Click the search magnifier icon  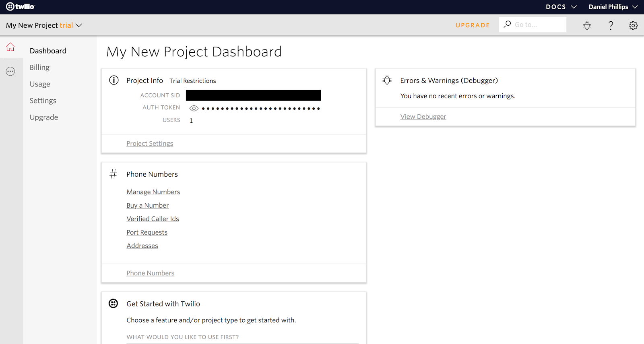pos(508,24)
